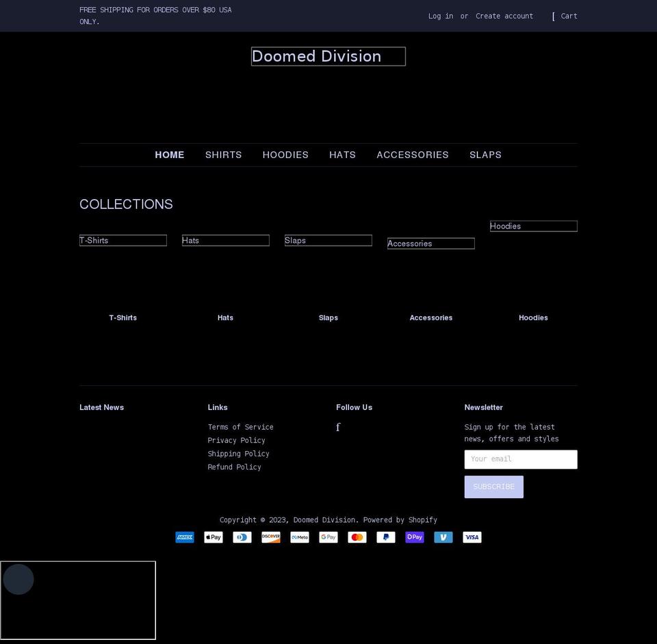The image size is (657, 644).
Task: Switch to the SHIRTS navigation tab
Action: point(223,155)
